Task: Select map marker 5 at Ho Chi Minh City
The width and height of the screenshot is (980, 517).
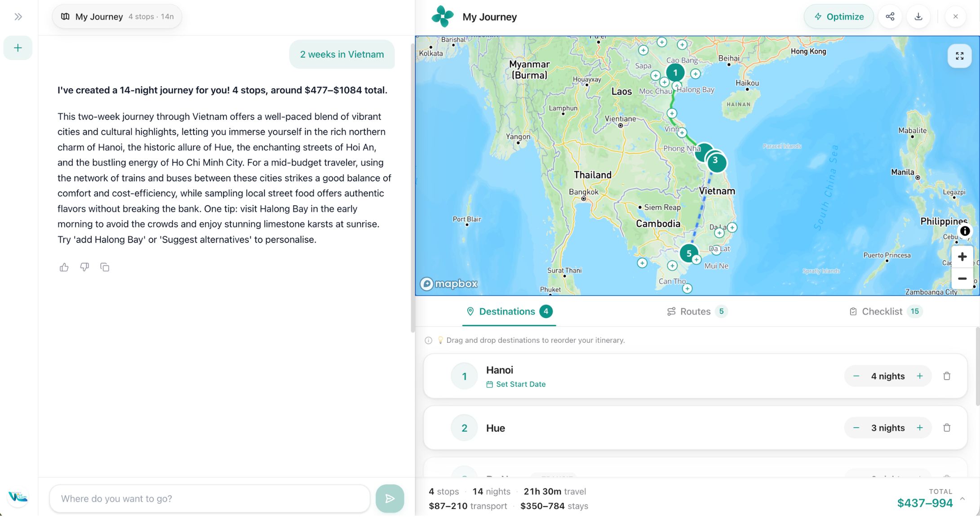Action: tap(688, 253)
